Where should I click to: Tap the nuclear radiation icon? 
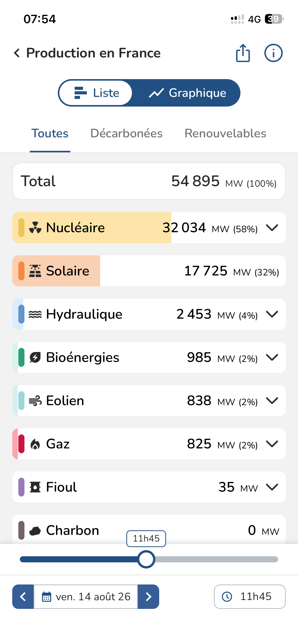coord(35,228)
